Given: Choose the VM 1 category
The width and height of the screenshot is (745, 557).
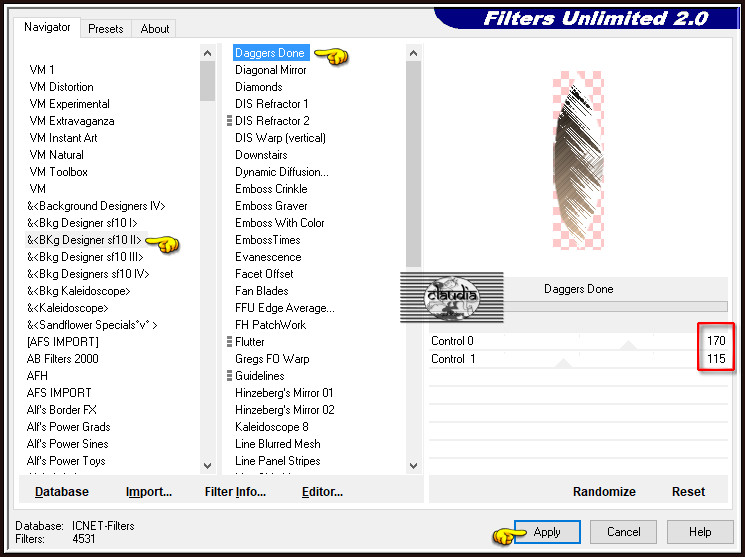Looking at the screenshot, I should click(x=42, y=70).
